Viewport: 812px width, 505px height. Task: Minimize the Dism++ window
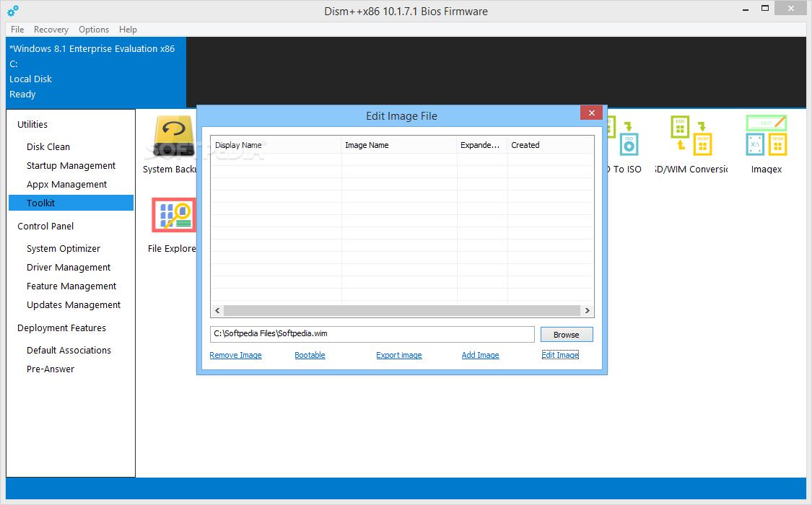(x=745, y=9)
